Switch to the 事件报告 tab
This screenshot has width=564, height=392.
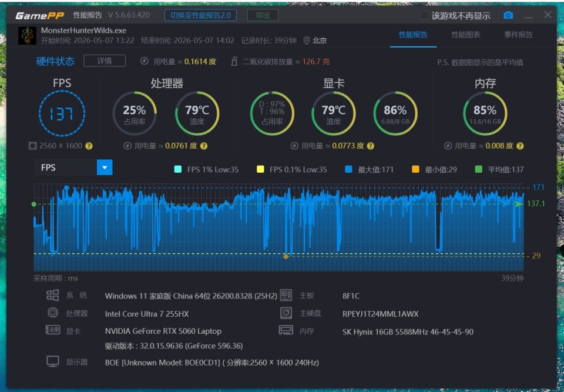(x=518, y=35)
